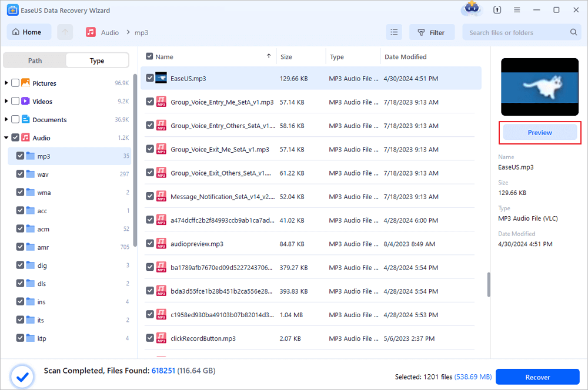Switch to the Path tab

(35, 60)
